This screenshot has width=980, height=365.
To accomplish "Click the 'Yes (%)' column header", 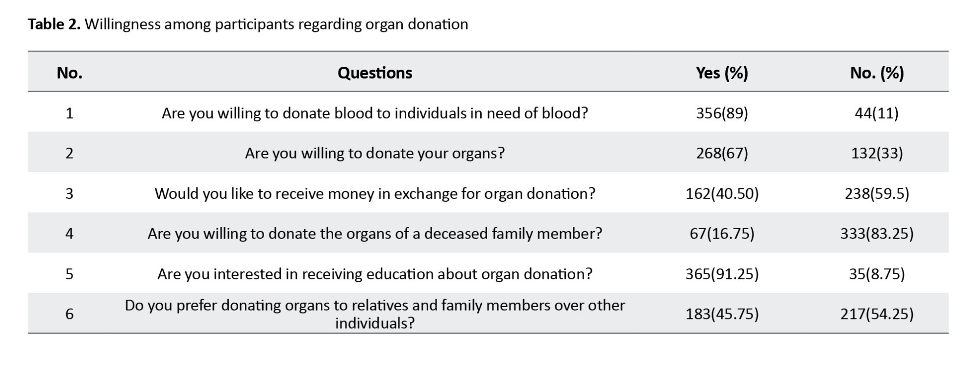I will coord(722,73).
